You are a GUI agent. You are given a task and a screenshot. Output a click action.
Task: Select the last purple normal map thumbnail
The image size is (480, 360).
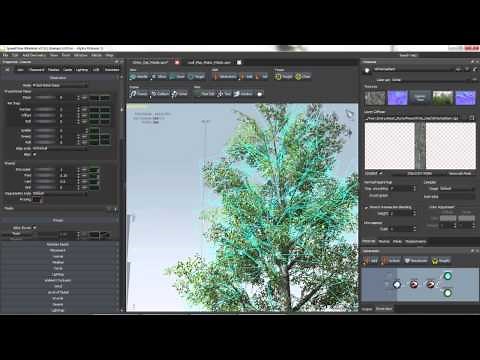(x=465, y=98)
